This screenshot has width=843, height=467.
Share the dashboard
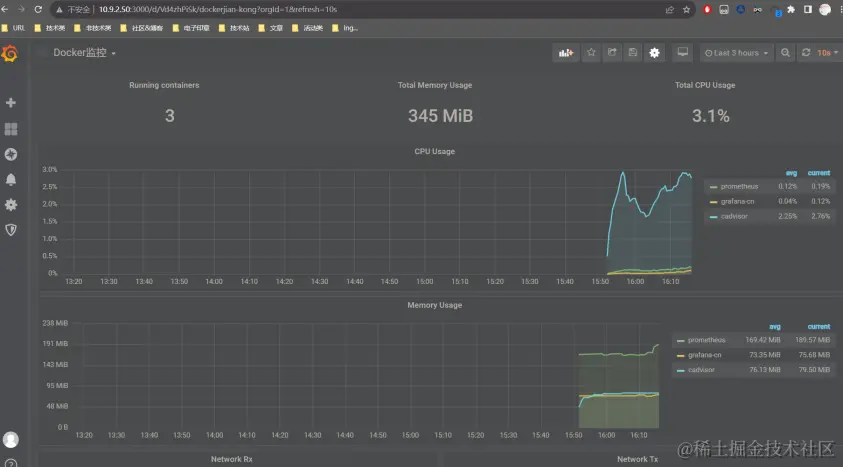(x=612, y=53)
